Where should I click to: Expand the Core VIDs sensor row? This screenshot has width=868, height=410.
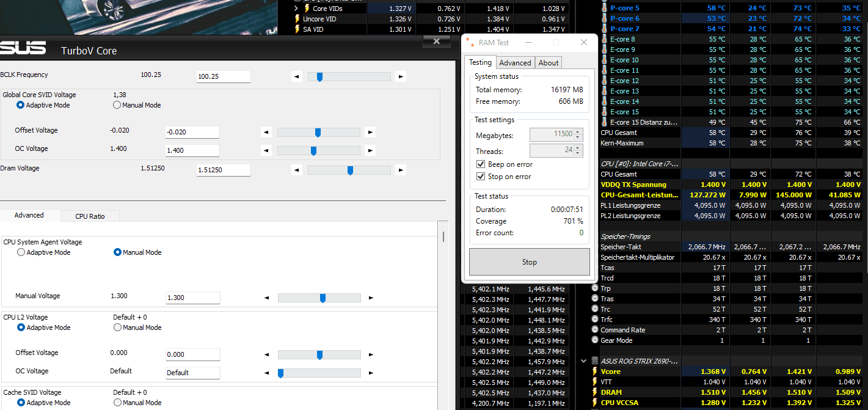(x=297, y=9)
